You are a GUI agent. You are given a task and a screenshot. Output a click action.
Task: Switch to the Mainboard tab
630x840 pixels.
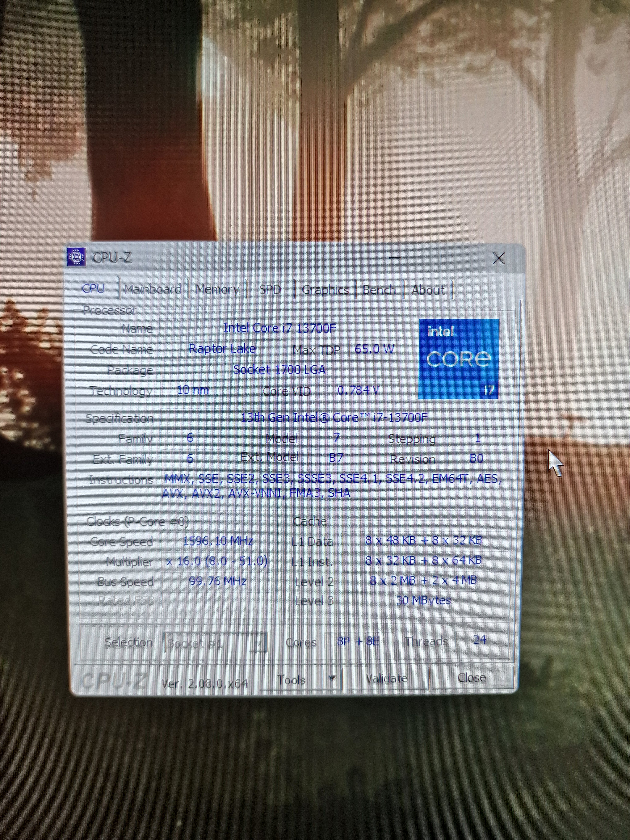[x=153, y=289]
